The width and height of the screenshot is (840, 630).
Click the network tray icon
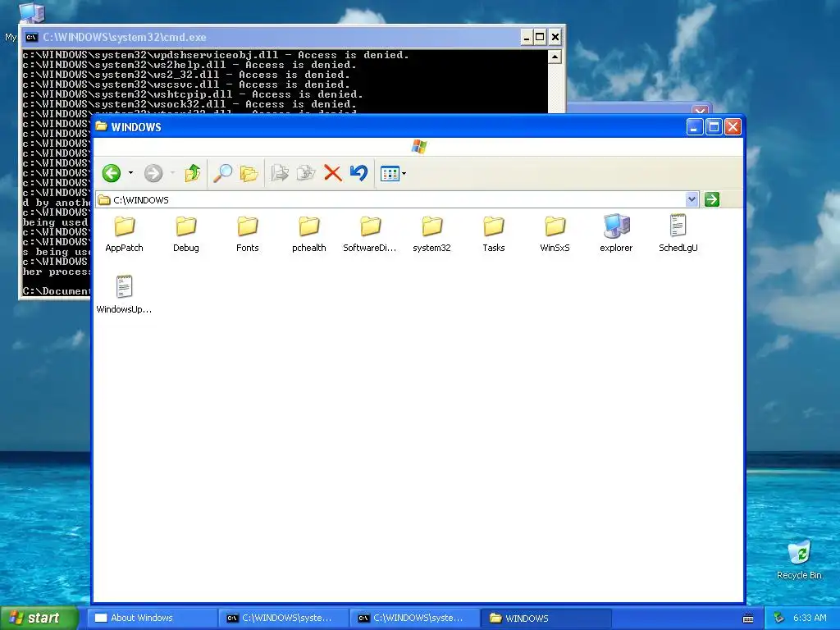[779, 619]
